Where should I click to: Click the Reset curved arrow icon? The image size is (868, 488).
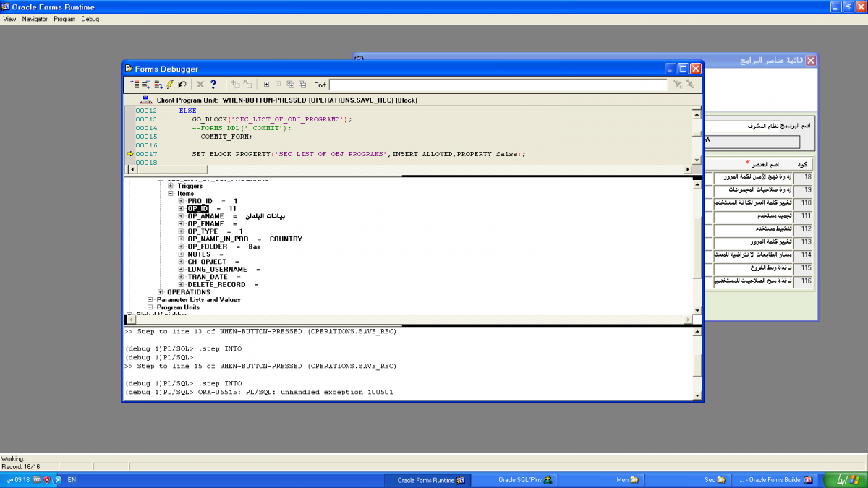(x=182, y=85)
